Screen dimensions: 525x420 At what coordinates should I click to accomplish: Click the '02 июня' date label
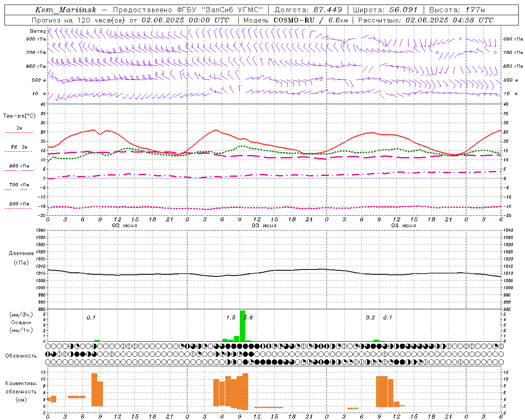pyautogui.click(x=125, y=226)
